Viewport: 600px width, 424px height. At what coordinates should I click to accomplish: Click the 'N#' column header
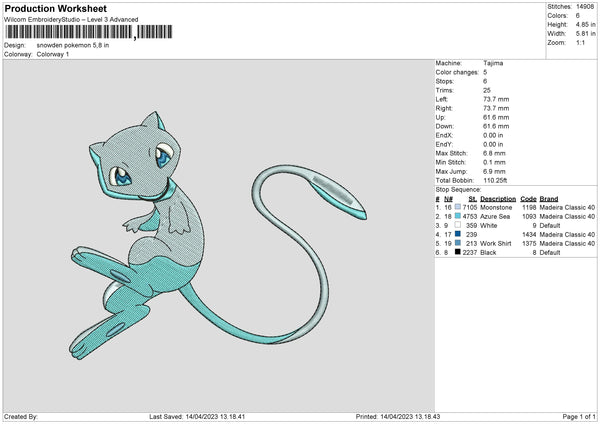448,199
